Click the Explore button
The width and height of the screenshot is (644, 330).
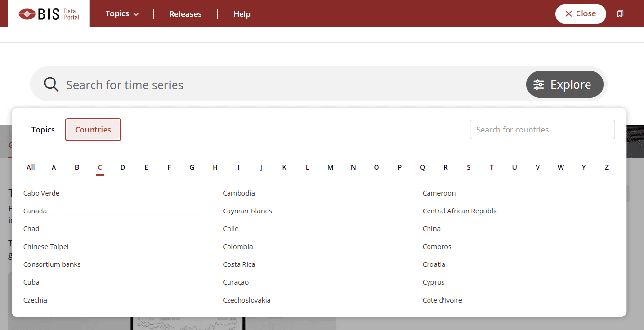[x=564, y=84]
